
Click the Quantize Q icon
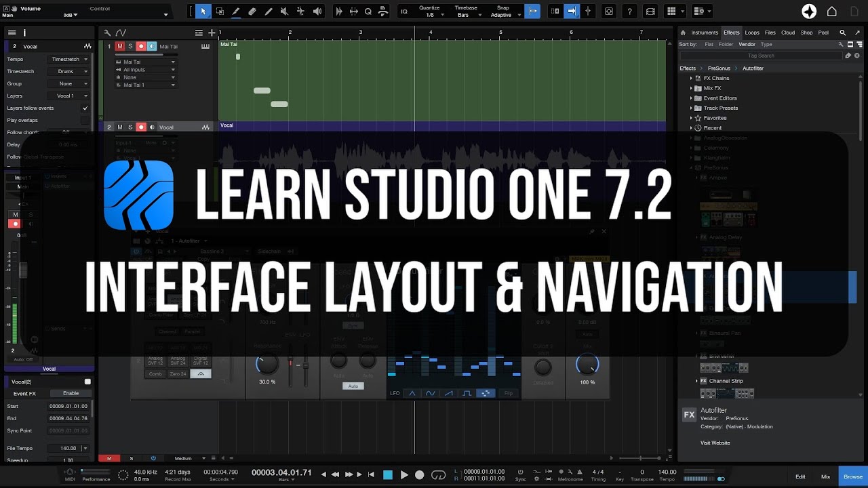pos(368,12)
